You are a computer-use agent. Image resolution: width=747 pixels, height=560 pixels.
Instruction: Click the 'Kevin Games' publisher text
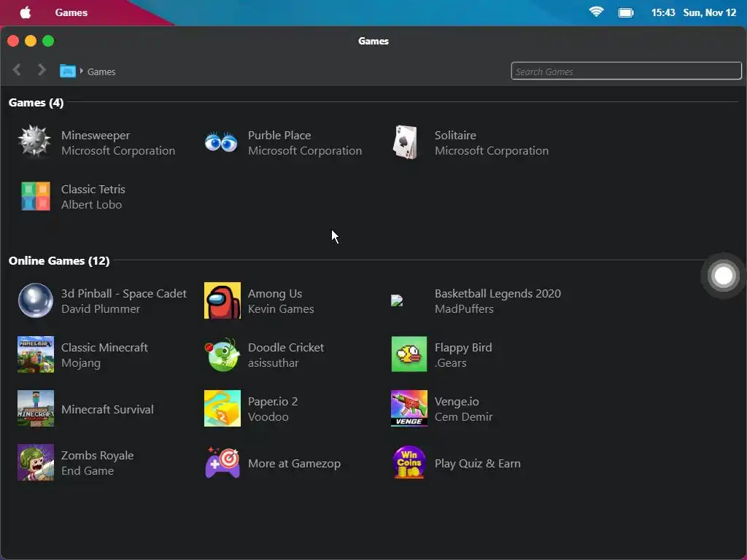click(281, 309)
